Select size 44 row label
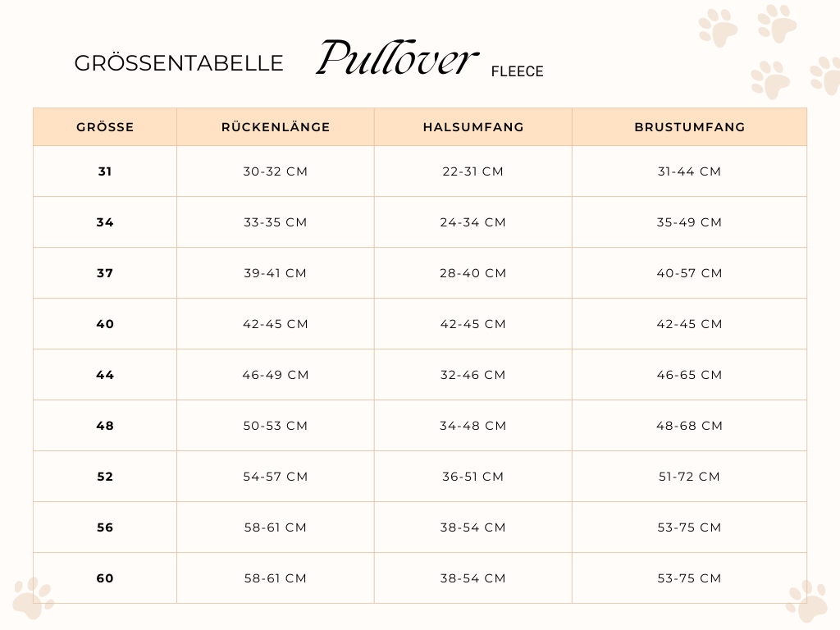The width and height of the screenshot is (840, 630). (105, 375)
